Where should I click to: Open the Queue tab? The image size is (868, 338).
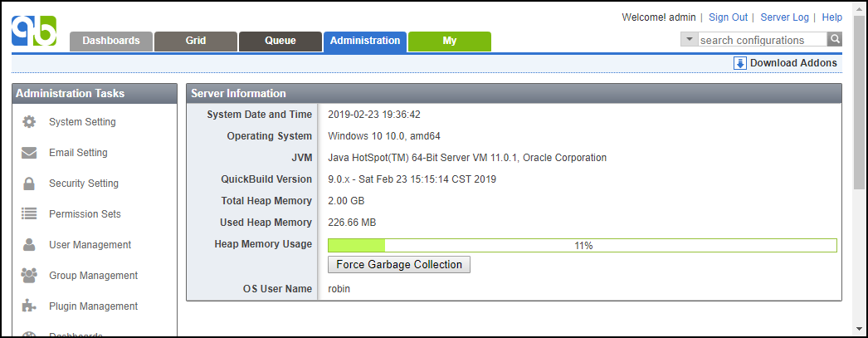click(x=280, y=41)
